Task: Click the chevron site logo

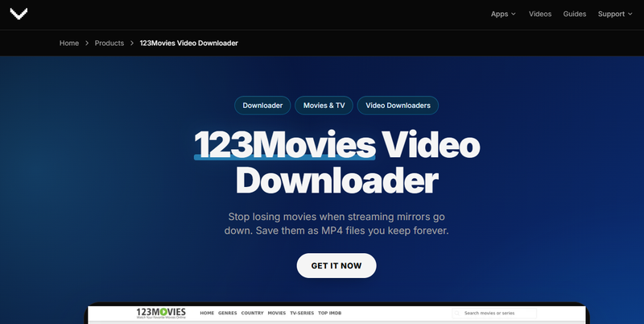Action: [19, 14]
